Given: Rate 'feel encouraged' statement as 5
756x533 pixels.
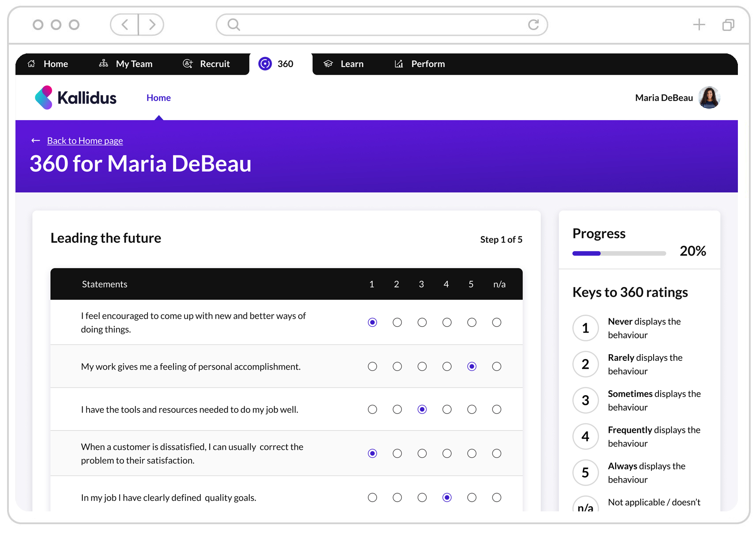Looking at the screenshot, I should [x=472, y=322].
